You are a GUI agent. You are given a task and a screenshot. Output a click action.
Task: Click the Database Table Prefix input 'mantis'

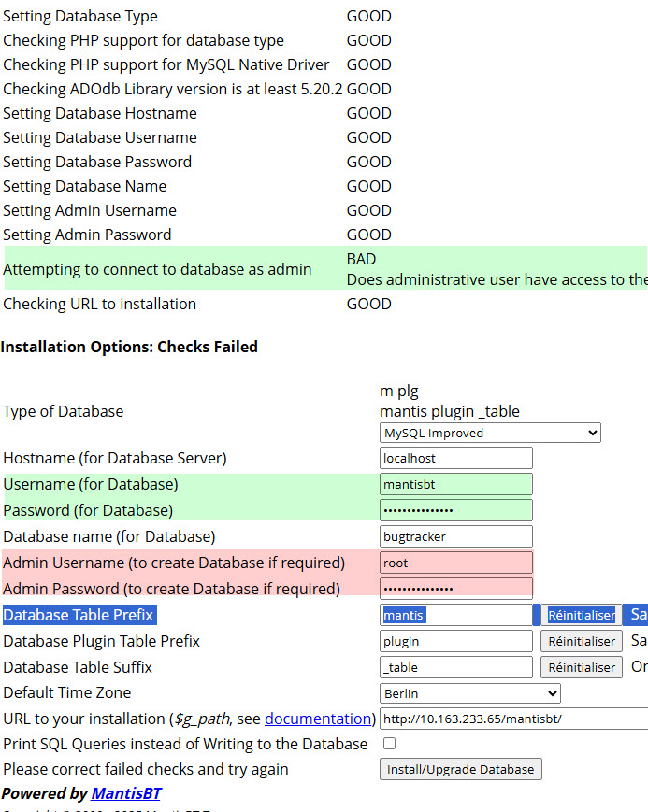click(456, 615)
